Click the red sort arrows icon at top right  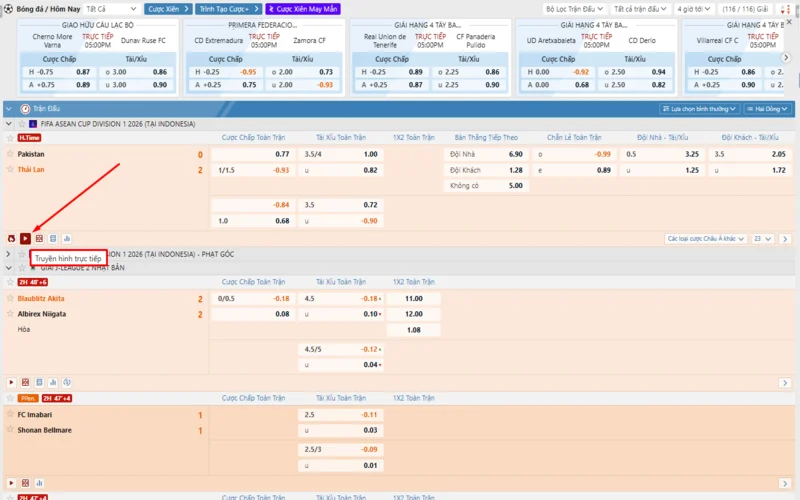click(x=785, y=9)
